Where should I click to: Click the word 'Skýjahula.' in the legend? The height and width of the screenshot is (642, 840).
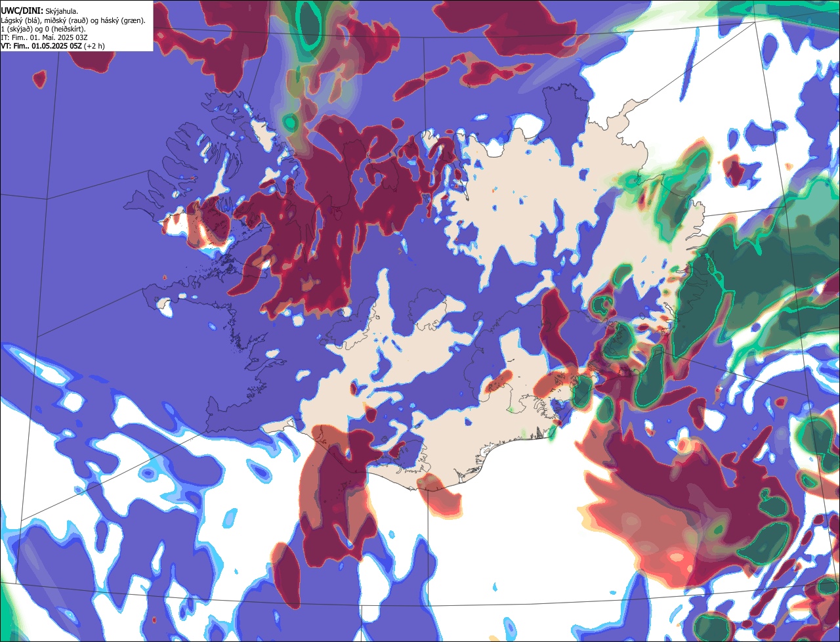pyautogui.click(x=62, y=12)
